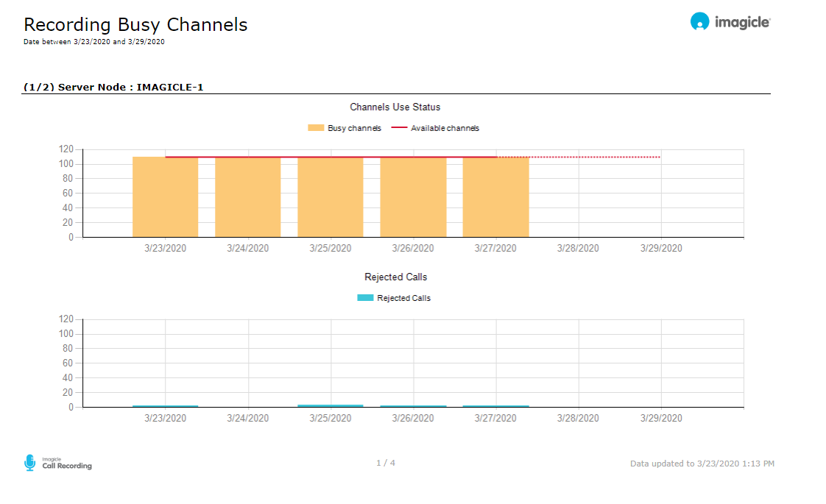Image resolution: width=826 pixels, height=504 pixels.
Task: Click the Server Node IMAGICLE-1 heading
Action: (x=113, y=87)
